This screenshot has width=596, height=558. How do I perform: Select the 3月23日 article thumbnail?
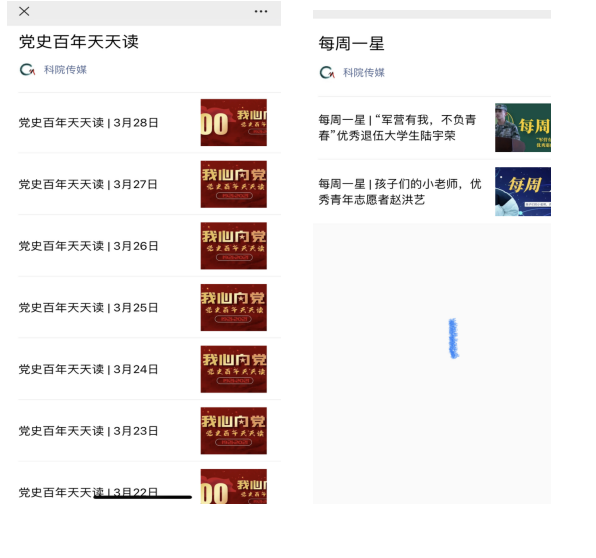click(234, 431)
